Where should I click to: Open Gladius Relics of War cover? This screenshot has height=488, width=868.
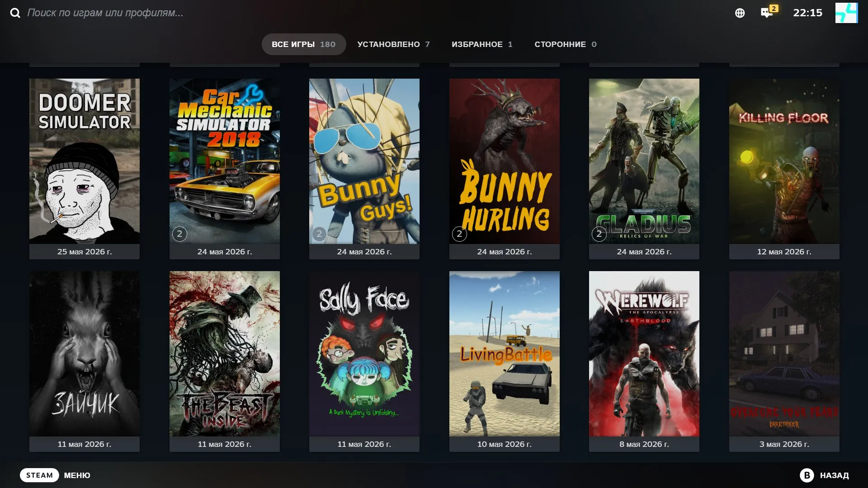[x=644, y=161]
